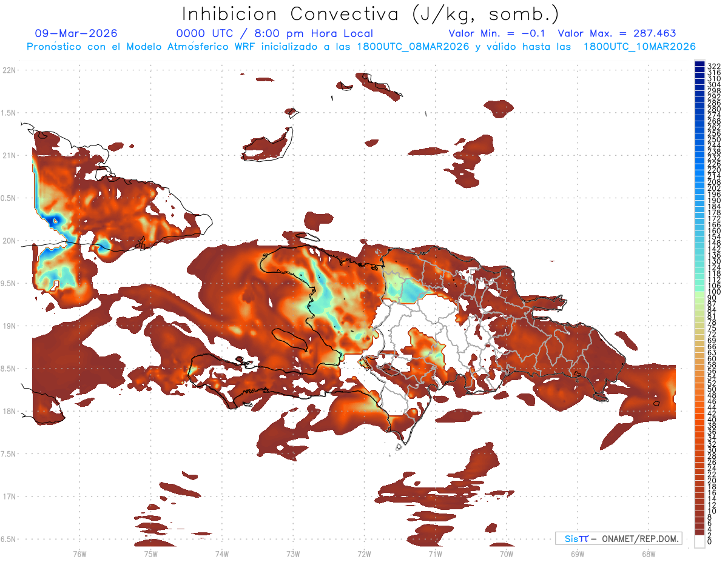The height and width of the screenshot is (562, 728).
Task: Click the '21N' latitude label
Action: [8, 156]
